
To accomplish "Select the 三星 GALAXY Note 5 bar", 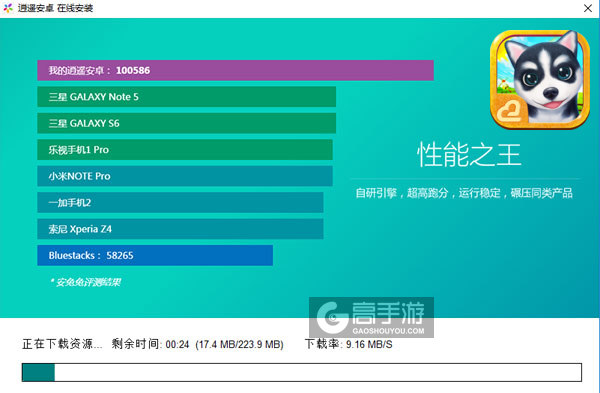I will pos(187,97).
